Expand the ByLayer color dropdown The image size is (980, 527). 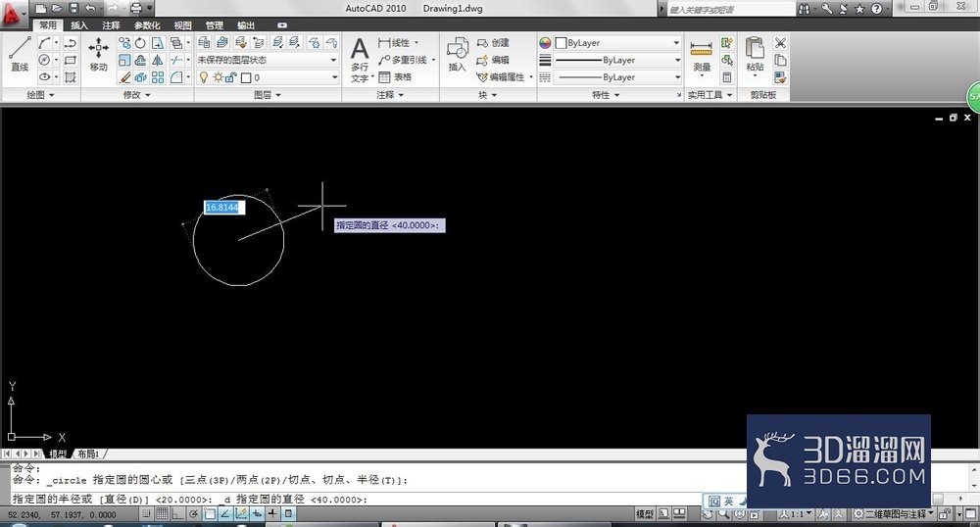coord(617,43)
